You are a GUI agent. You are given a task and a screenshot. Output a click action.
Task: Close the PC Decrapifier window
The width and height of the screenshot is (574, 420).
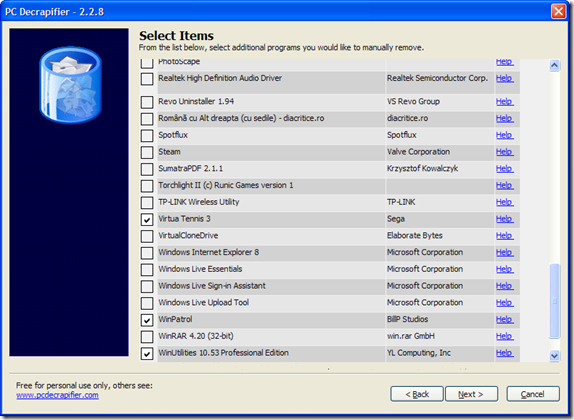(x=559, y=11)
